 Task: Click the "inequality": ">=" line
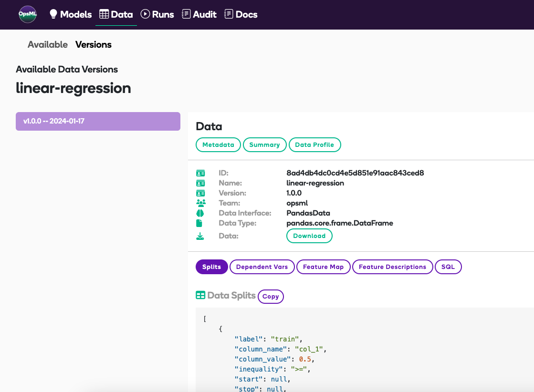pyautogui.click(x=272, y=369)
